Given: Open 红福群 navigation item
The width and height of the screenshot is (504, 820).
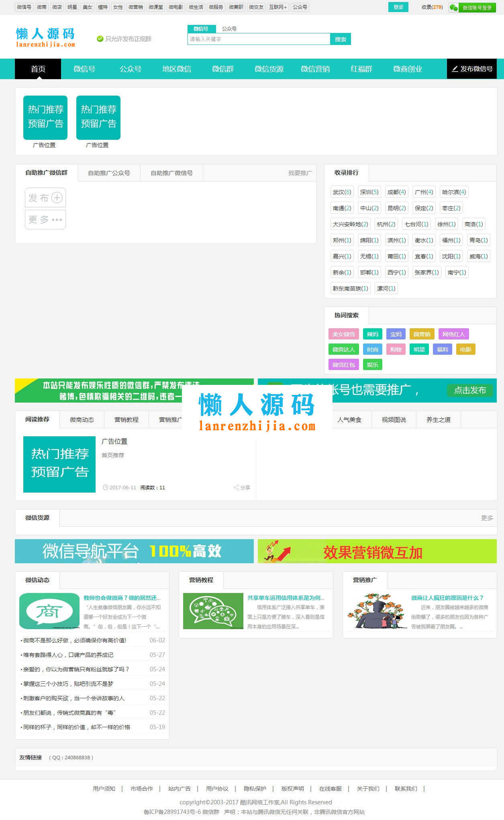Looking at the screenshot, I should coord(361,69).
